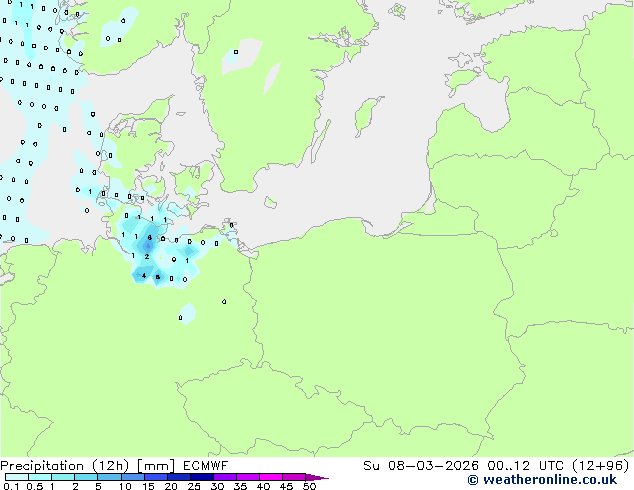Pick the 35–40 mm legend color box
634x490 pixels.
(247, 477)
